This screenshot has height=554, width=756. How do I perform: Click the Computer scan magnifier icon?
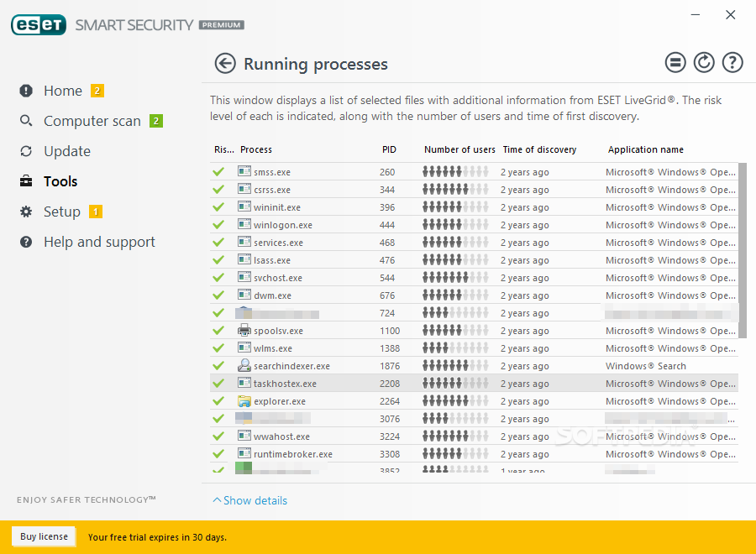[26, 120]
